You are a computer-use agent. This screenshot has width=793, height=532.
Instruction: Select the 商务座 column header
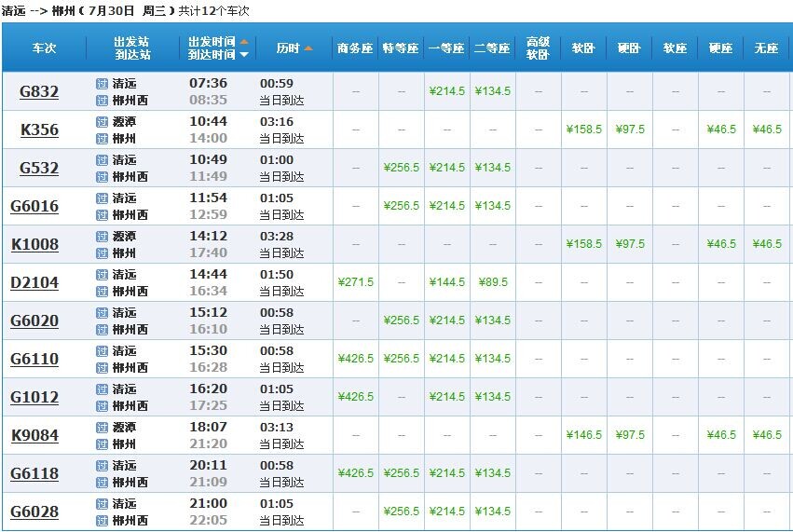click(x=355, y=48)
